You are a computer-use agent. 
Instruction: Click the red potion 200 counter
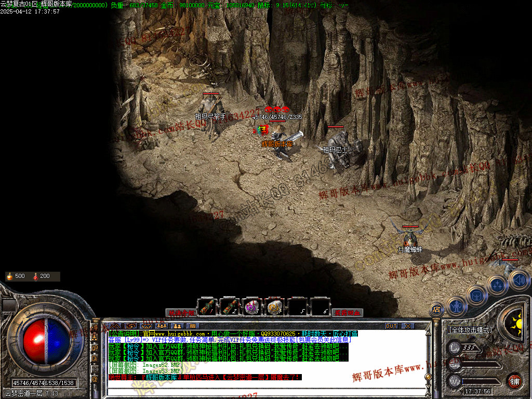tap(42, 276)
